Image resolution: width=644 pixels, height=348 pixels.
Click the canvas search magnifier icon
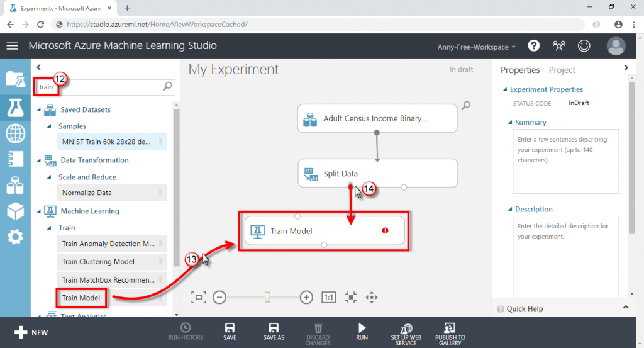pyautogui.click(x=466, y=106)
